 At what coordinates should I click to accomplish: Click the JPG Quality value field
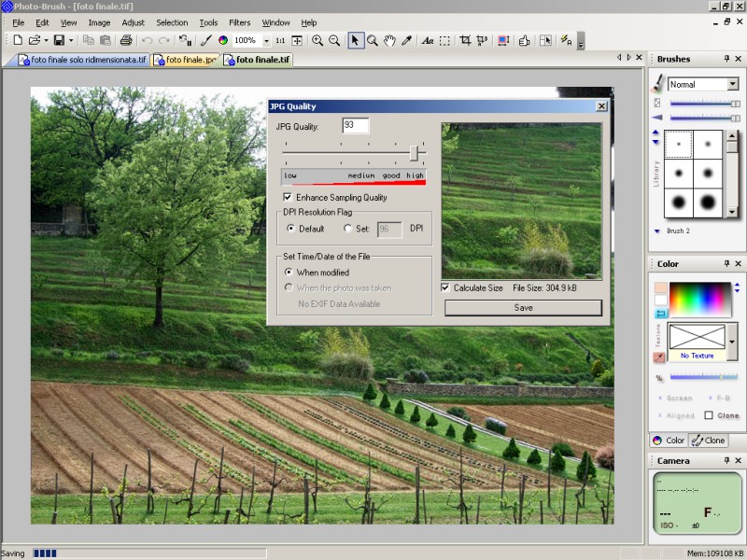click(x=355, y=126)
